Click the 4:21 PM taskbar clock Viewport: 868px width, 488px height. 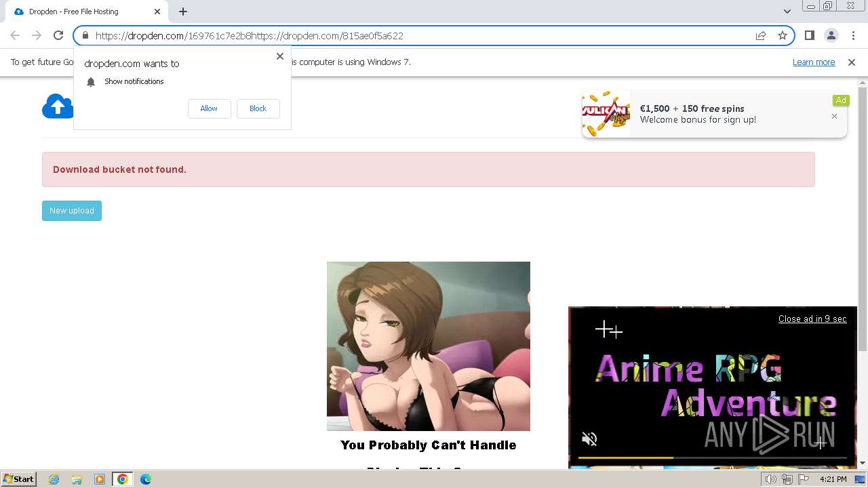click(x=833, y=479)
